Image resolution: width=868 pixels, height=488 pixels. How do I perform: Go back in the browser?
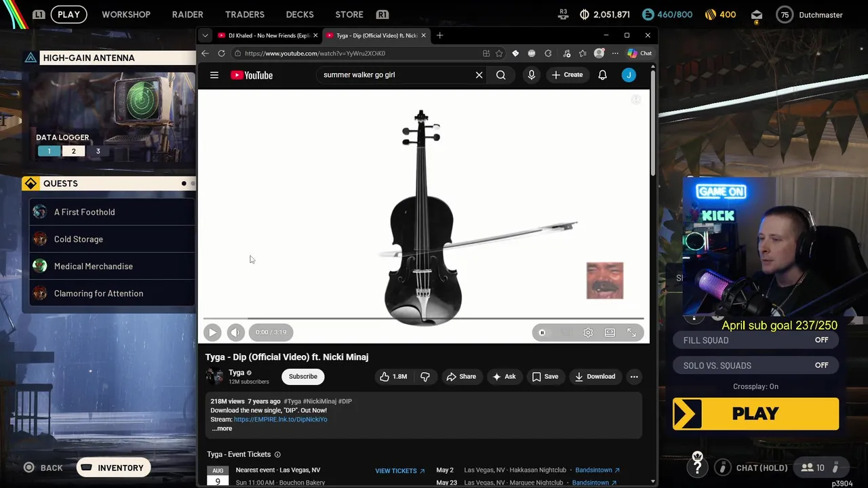(205, 54)
